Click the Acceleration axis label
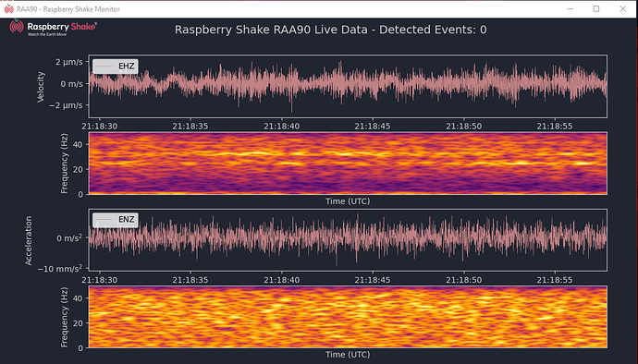Viewport: 638px width, 364px height. (29, 240)
